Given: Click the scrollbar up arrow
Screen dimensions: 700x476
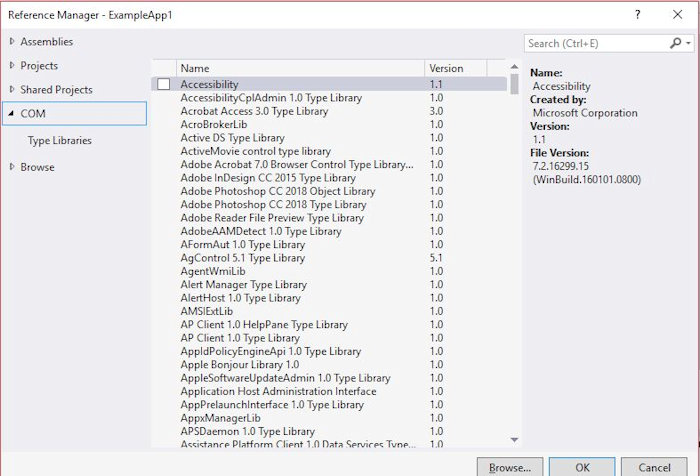Looking at the screenshot, I should tap(514, 67).
